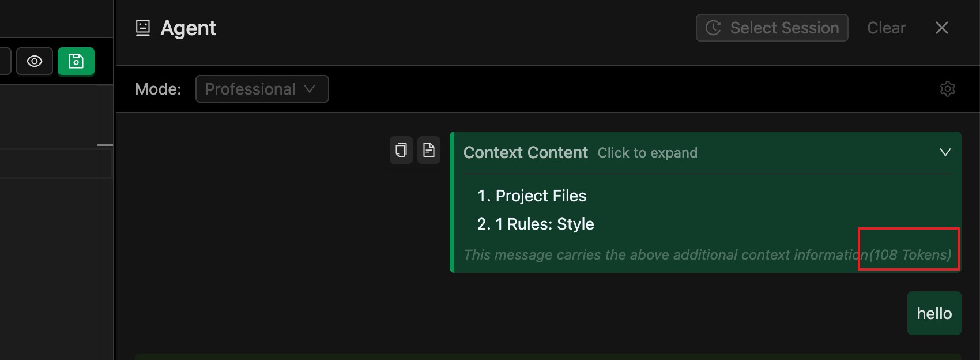Open agent settings via gear icon
980x360 pixels.
(947, 89)
